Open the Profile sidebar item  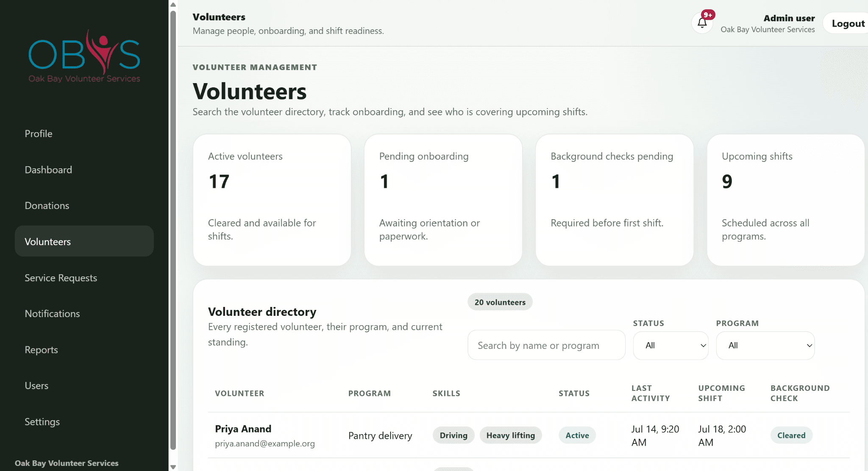pos(84,134)
